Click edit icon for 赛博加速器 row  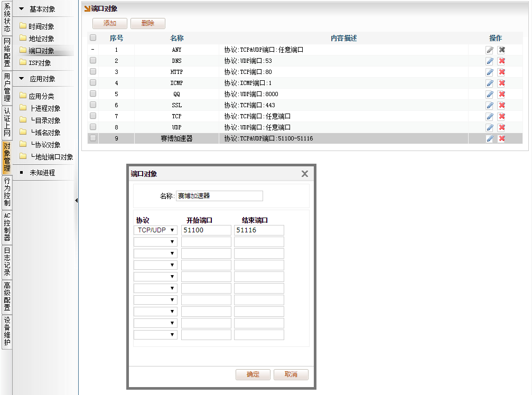coord(490,138)
